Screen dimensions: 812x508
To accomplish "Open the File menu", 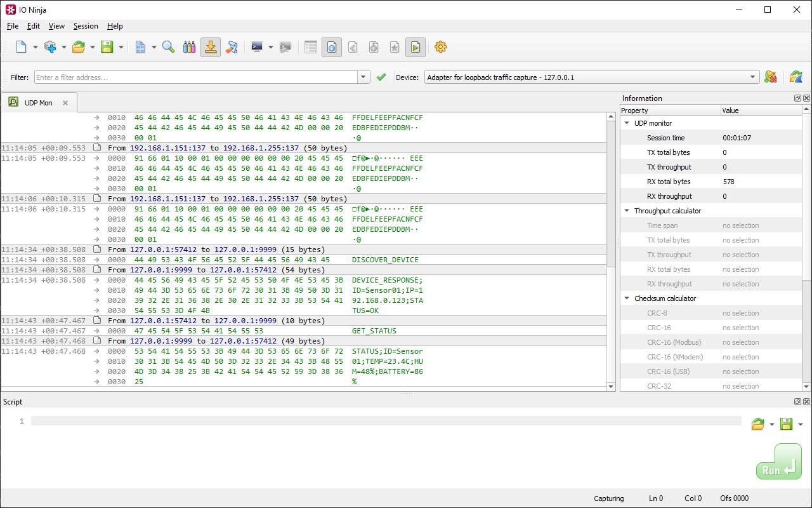I will pyautogui.click(x=13, y=26).
